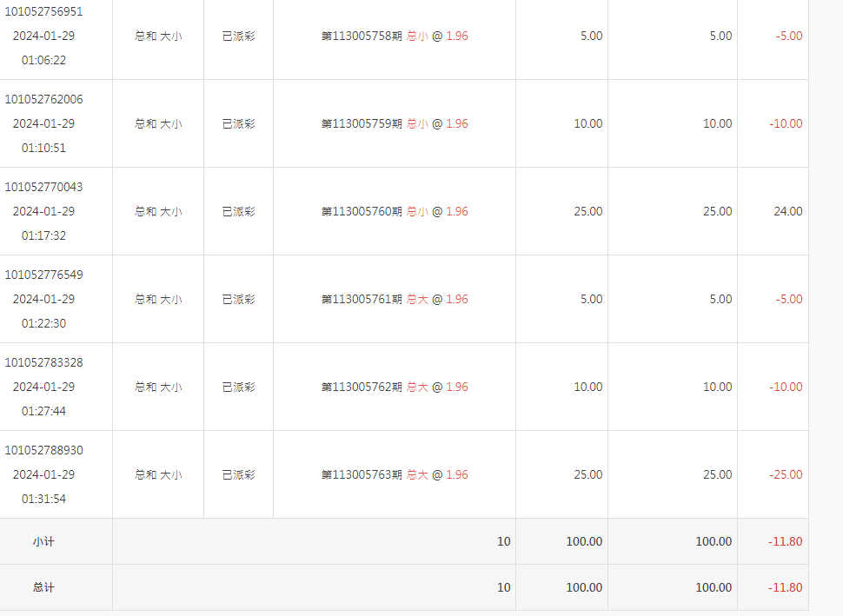Click the -11.80 result in the 小计 row
The width and height of the screenshot is (843, 616).
[x=785, y=541]
